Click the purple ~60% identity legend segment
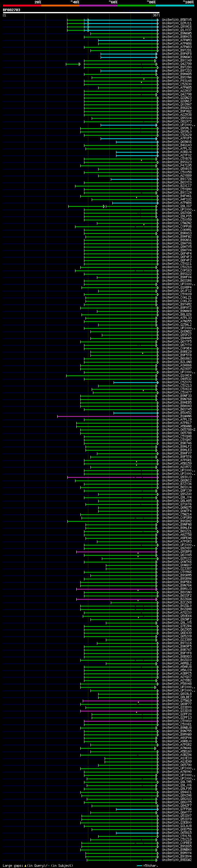Viewport: 197px width, 868px height. point(99,6)
